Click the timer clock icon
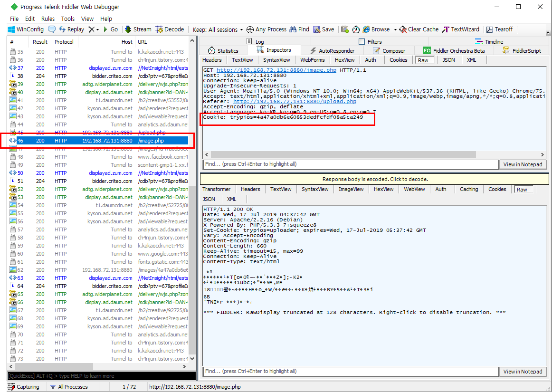Image resolution: width=552 pixels, height=392 pixels. (x=356, y=29)
